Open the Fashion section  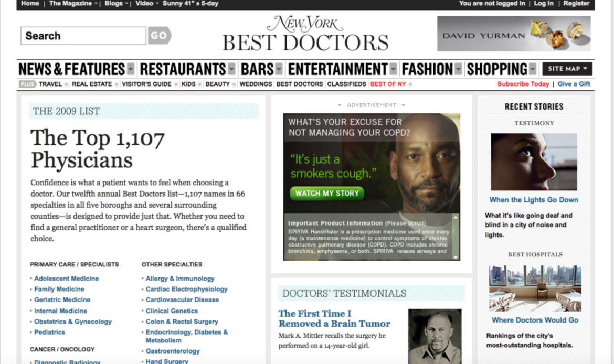coord(427,69)
